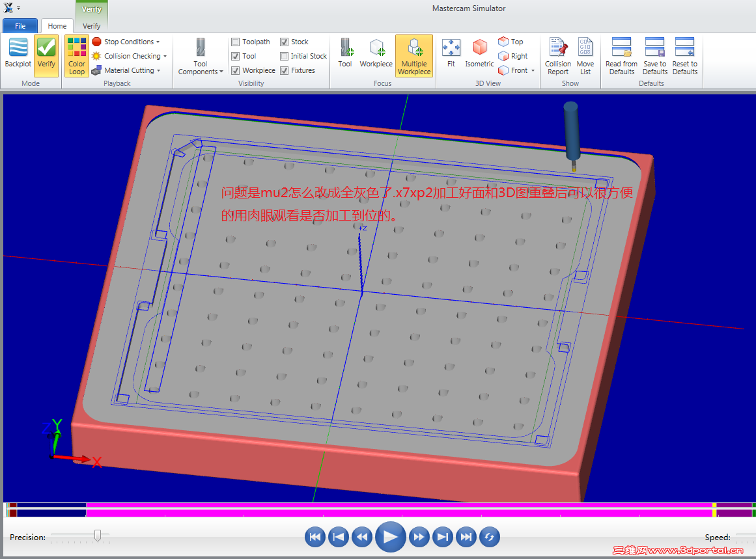Fit model to view

(451, 53)
